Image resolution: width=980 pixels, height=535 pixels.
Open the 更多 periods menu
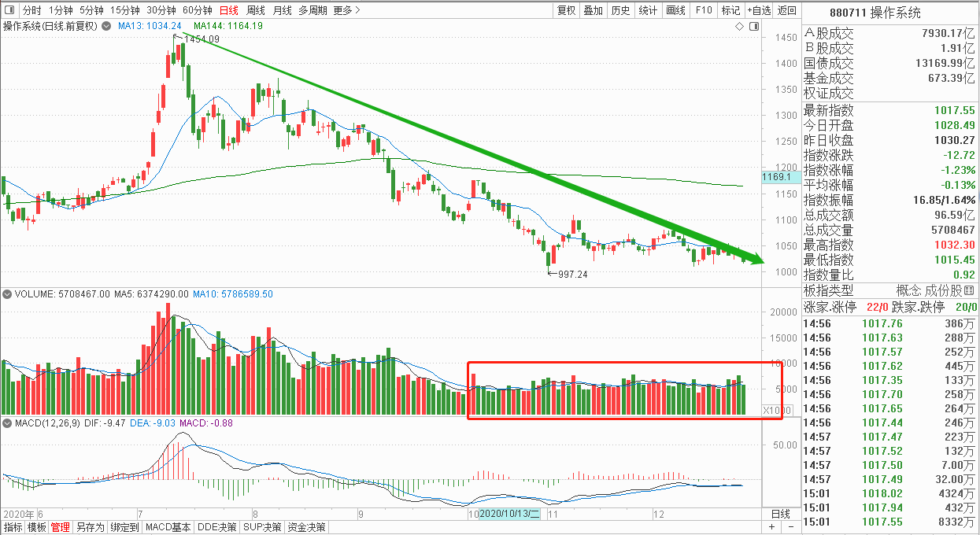pos(346,10)
